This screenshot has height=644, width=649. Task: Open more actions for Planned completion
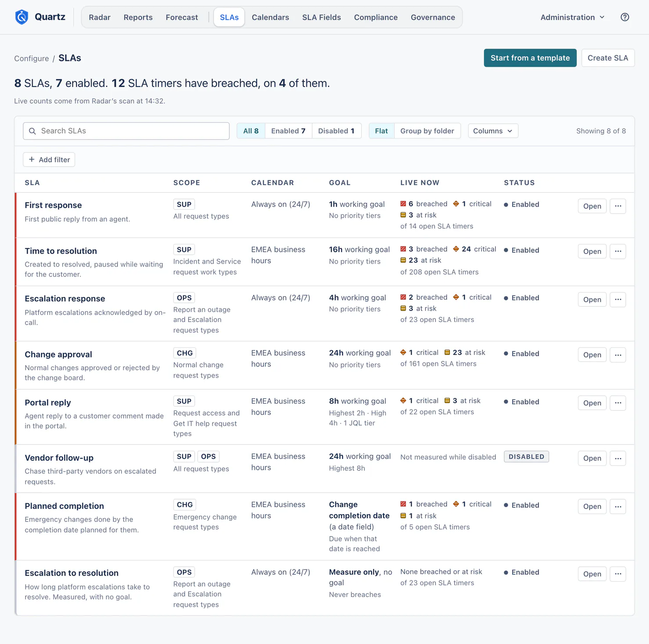point(618,507)
